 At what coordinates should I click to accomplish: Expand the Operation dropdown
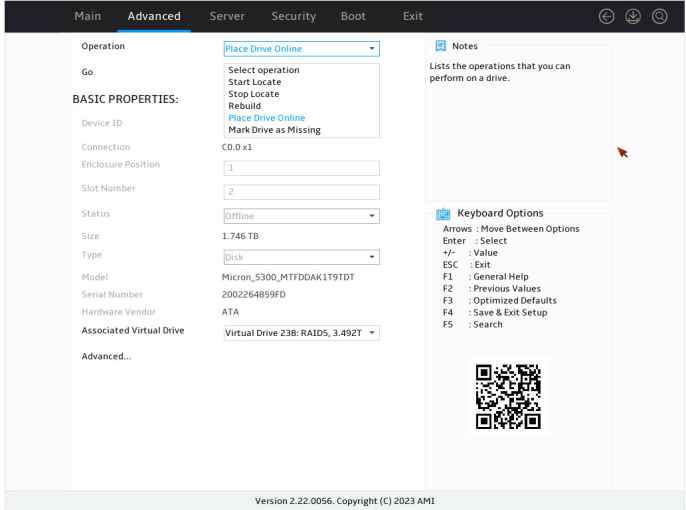pyautogui.click(x=301, y=49)
